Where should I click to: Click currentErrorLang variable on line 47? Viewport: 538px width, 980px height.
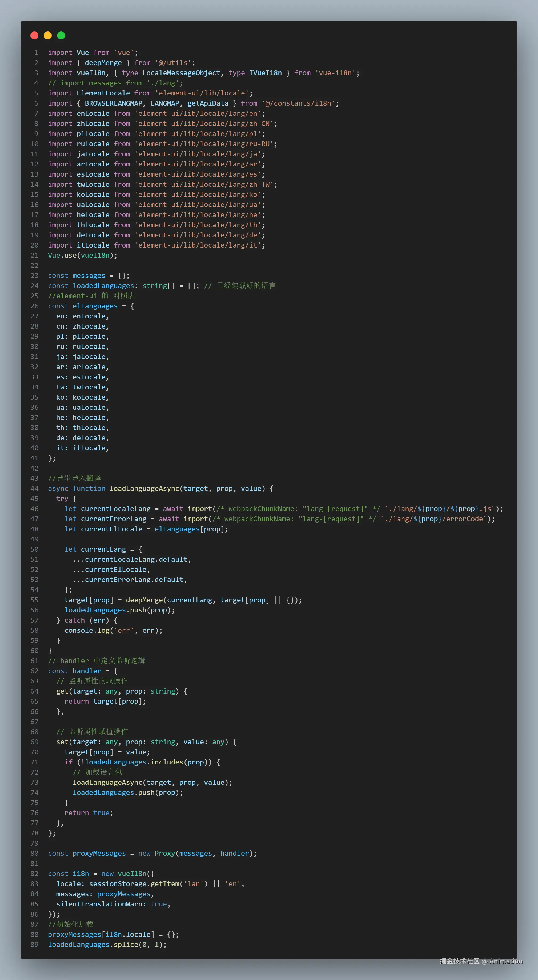pos(113,519)
